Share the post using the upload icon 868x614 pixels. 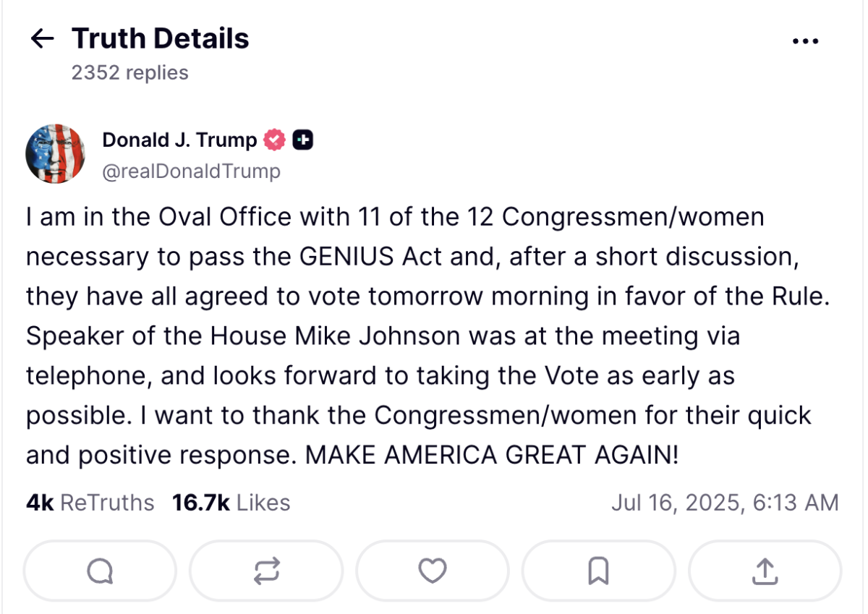[765, 571]
